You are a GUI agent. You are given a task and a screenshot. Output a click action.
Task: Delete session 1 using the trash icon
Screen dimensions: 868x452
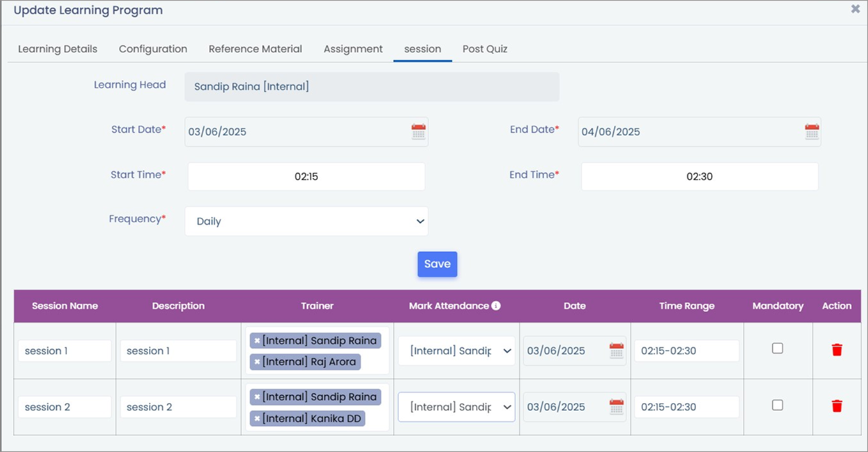click(x=837, y=350)
